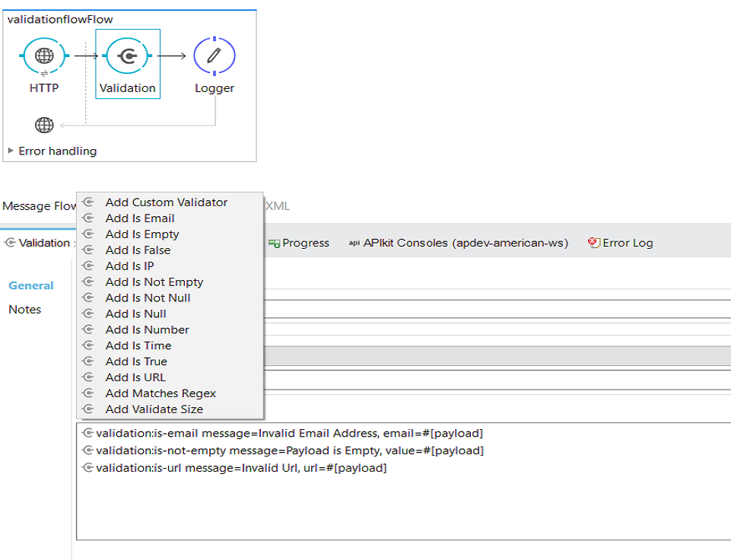This screenshot has width=731, height=560.
Task: Select Add Is Not Empty option
Action: pyautogui.click(x=154, y=282)
